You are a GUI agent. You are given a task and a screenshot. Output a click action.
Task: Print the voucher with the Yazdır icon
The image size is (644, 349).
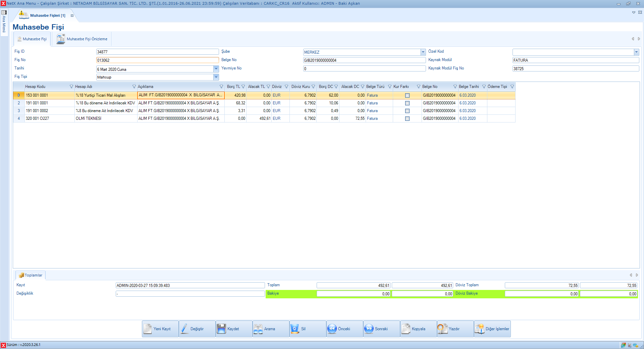coord(442,329)
